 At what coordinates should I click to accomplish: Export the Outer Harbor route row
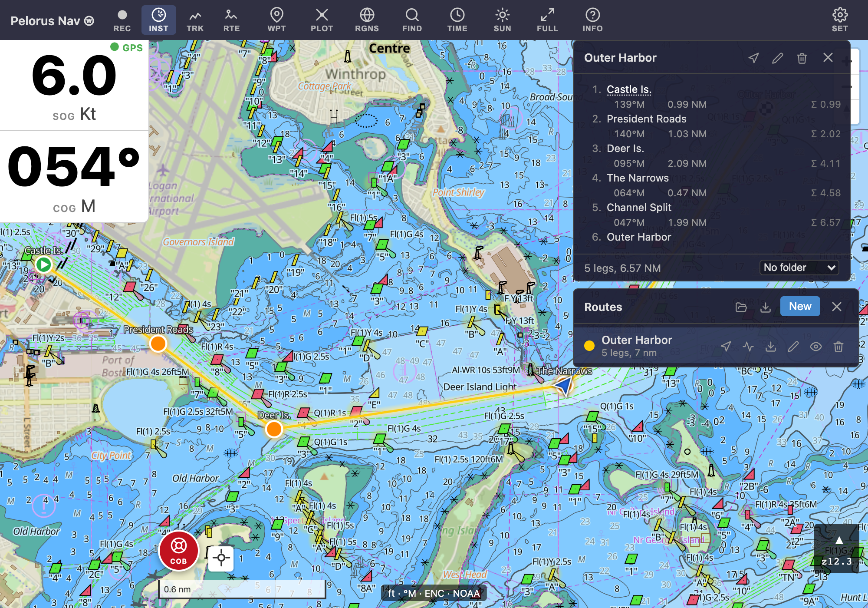tap(771, 346)
